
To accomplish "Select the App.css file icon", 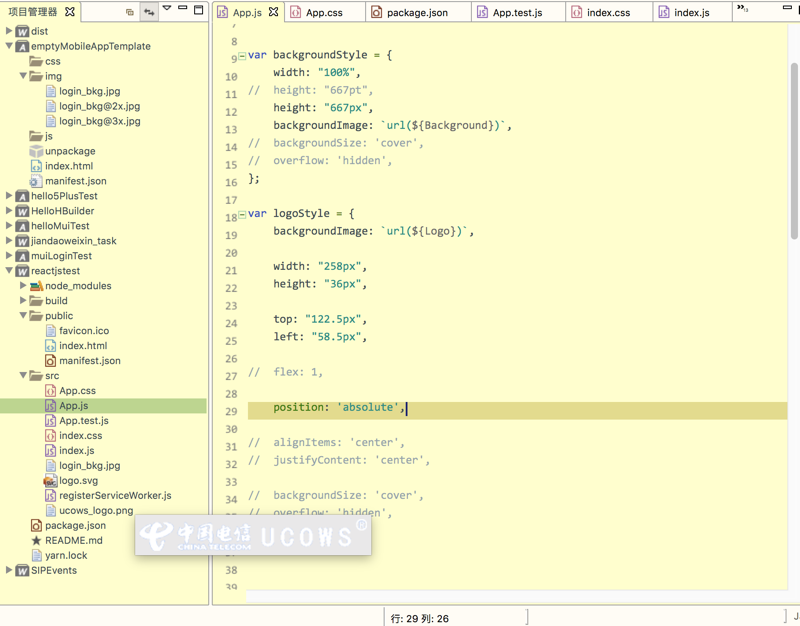I will point(51,391).
